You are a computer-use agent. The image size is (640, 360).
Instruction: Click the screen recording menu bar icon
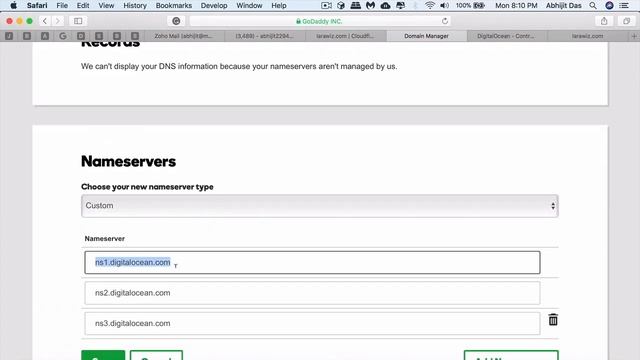[x=326, y=6]
